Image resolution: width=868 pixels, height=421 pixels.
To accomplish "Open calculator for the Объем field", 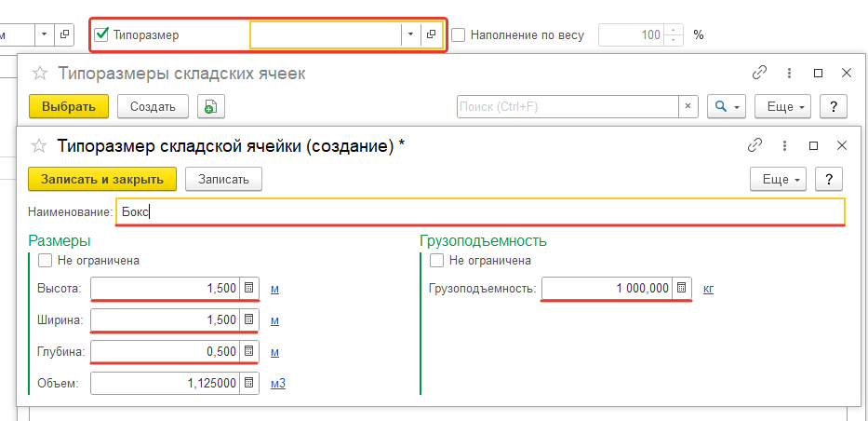I will [x=248, y=383].
